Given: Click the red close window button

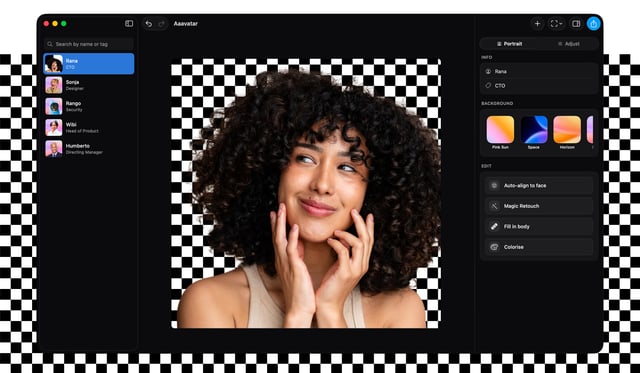Looking at the screenshot, I should (46, 24).
